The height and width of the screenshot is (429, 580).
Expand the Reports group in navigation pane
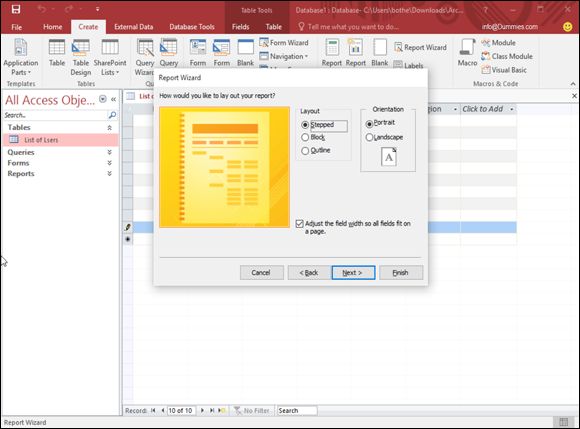click(x=109, y=173)
